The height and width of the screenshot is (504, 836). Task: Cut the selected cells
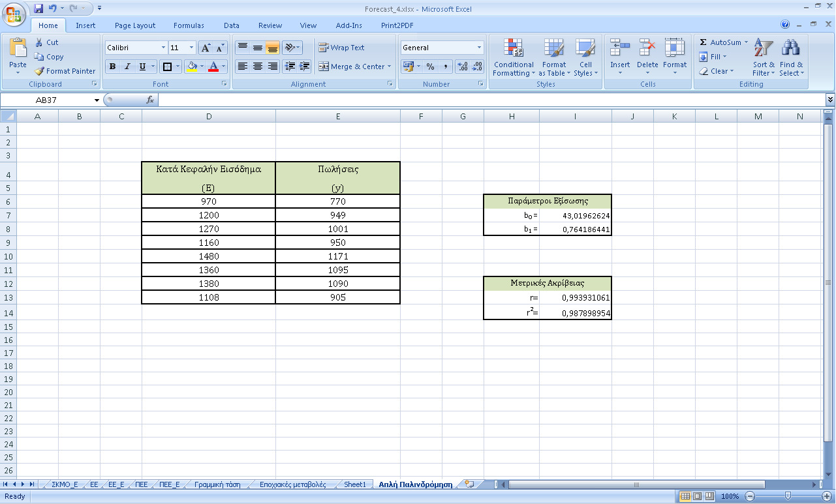coord(47,42)
